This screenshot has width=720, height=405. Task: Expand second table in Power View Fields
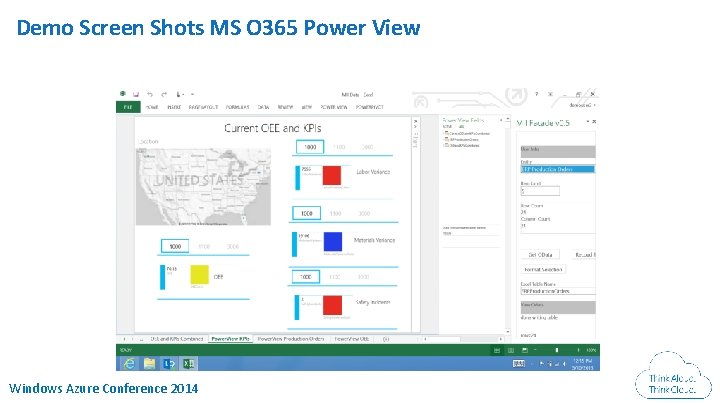[446, 139]
